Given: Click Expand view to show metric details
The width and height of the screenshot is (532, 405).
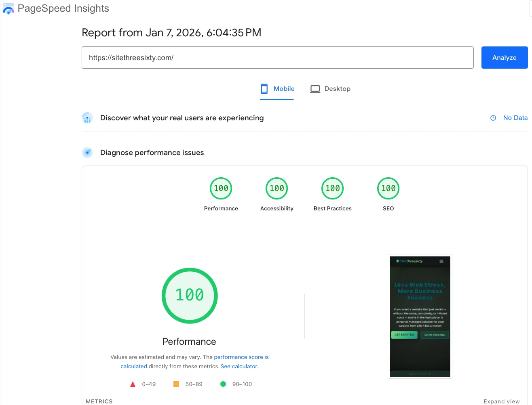Looking at the screenshot, I should (x=501, y=401).
